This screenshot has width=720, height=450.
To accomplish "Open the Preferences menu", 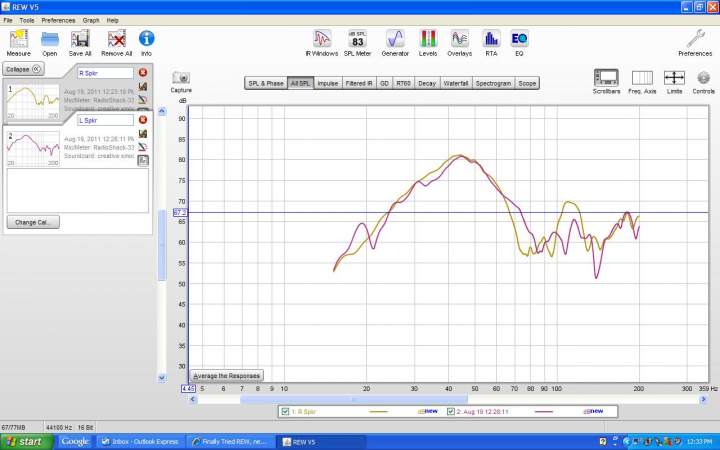I will [58, 21].
